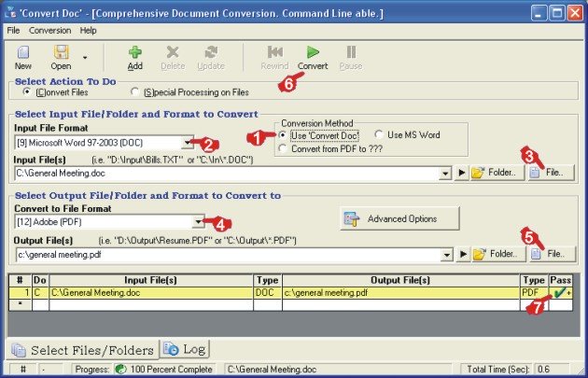Click row number 1 cell in table

tap(21, 293)
